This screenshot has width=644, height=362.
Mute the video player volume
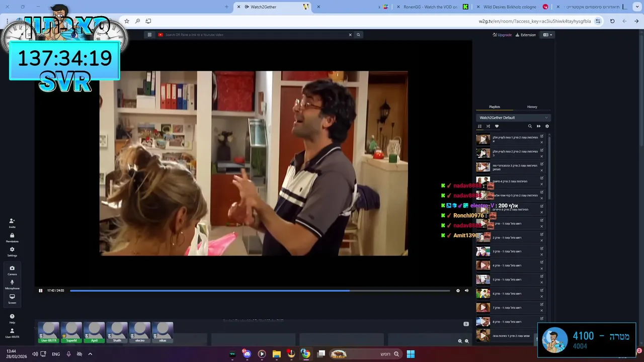pos(466,291)
